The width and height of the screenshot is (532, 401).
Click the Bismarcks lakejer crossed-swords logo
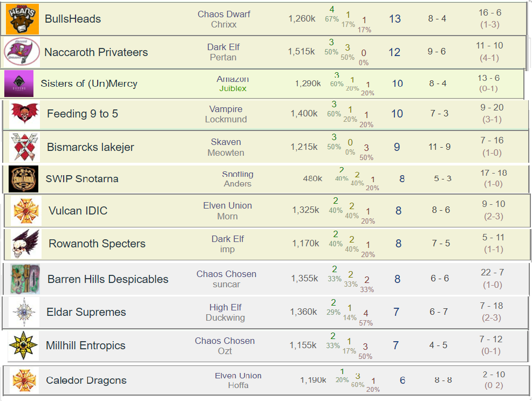point(25,147)
